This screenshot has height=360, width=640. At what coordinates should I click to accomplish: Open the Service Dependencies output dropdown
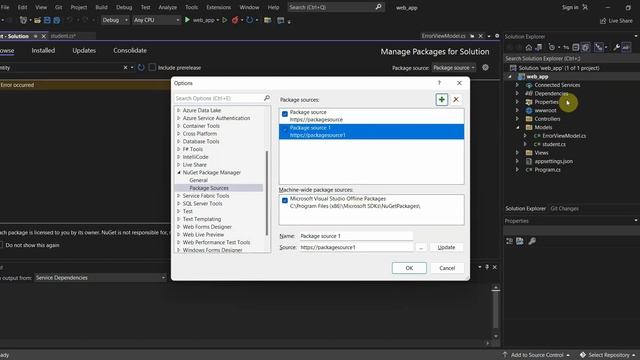(x=100, y=278)
